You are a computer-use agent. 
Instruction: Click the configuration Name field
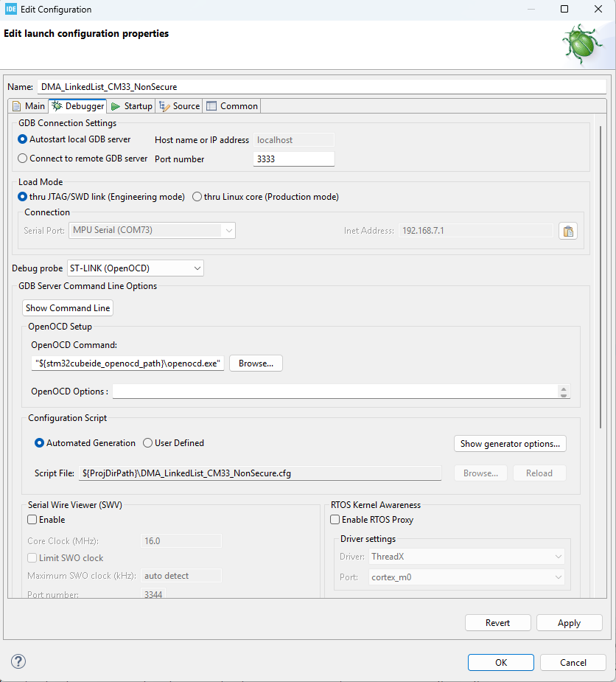click(x=322, y=86)
